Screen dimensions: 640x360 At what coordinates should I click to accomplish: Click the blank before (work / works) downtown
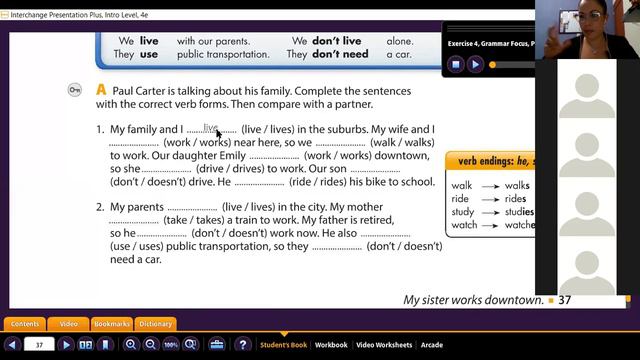point(274,156)
